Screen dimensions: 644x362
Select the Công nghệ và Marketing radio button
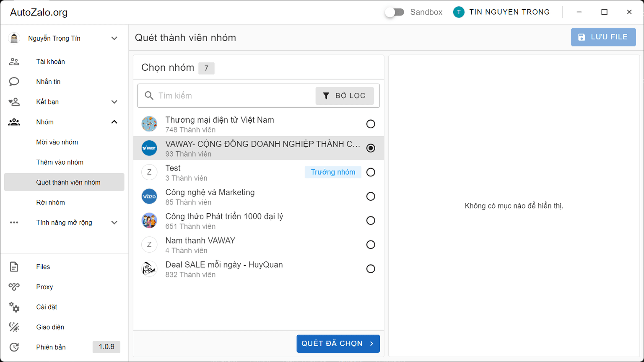pos(371,197)
